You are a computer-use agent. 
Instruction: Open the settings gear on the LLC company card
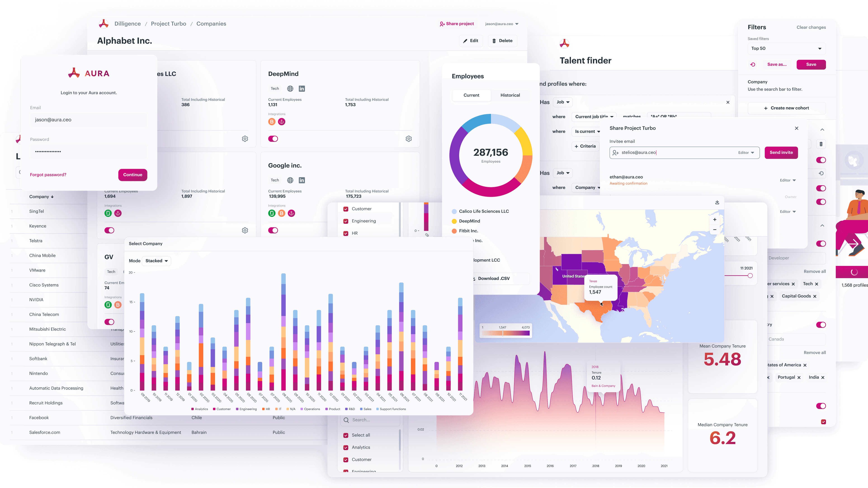(x=245, y=139)
